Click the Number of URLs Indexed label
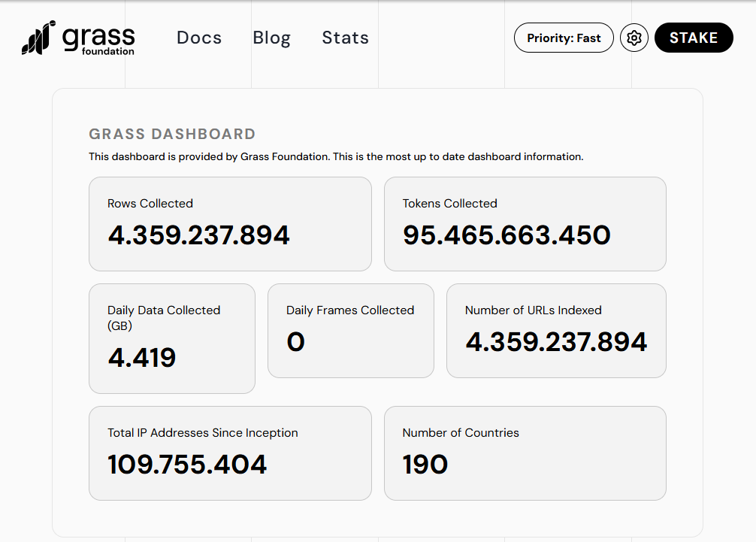Viewport: 756px width, 542px height. [534, 310]
